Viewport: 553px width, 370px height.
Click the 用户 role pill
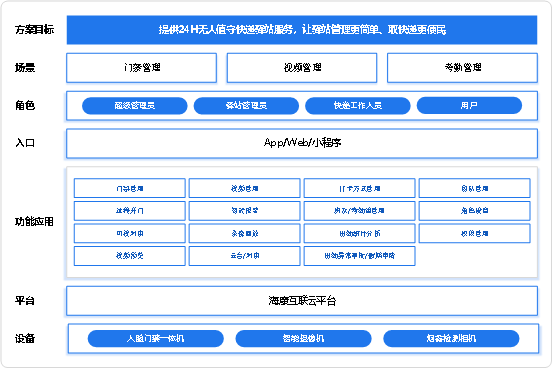[x=469, y=105]
